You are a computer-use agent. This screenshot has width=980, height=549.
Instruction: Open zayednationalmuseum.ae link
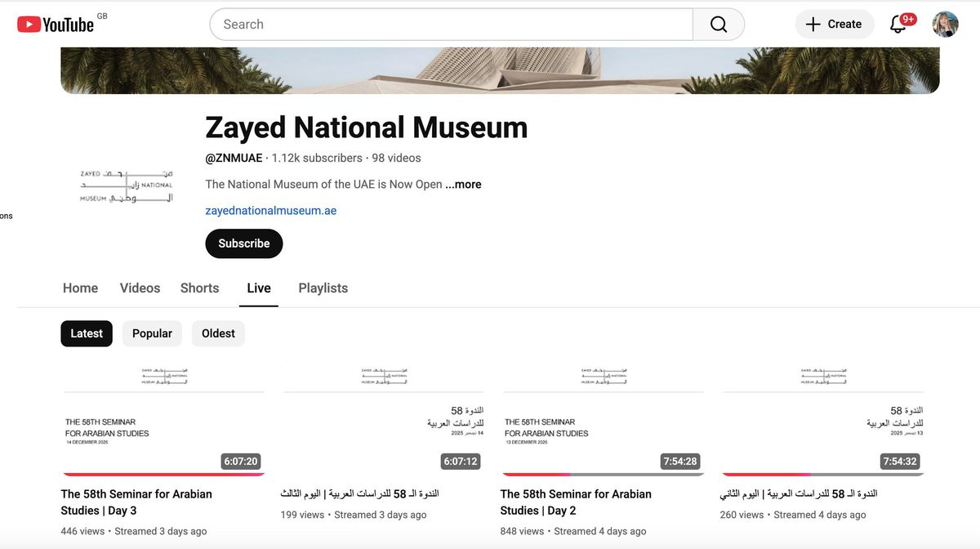click(271, 211)
